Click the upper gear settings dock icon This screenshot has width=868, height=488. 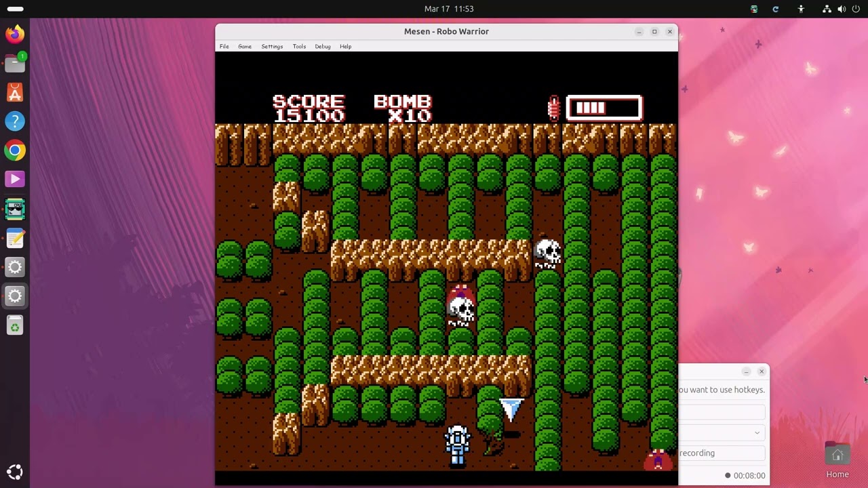(x=15, y=267)
